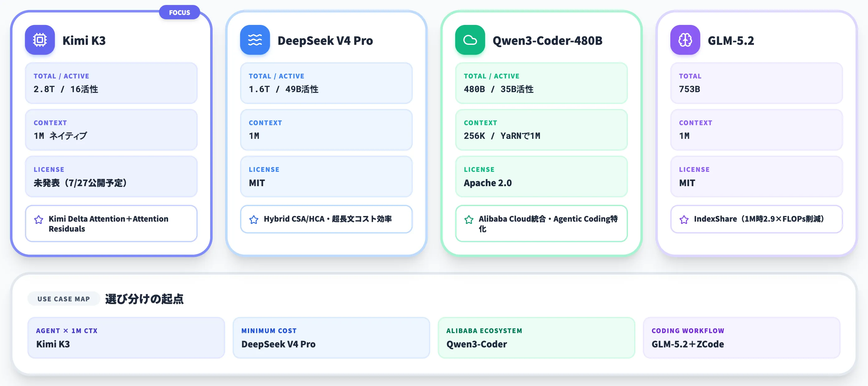Screen dimensions: 868x386
Task: Click the Apache 2.0 license box
Action: pyautogui.click(x=542, y=176)
